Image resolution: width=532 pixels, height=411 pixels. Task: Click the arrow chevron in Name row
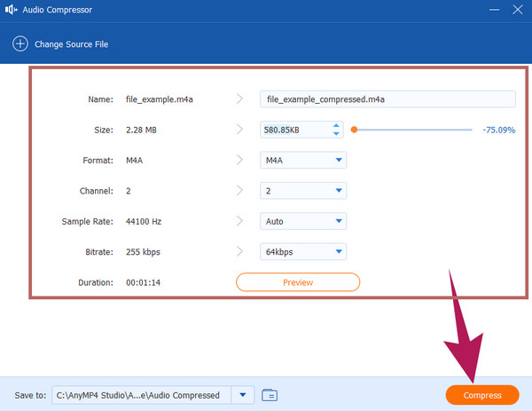239,99
